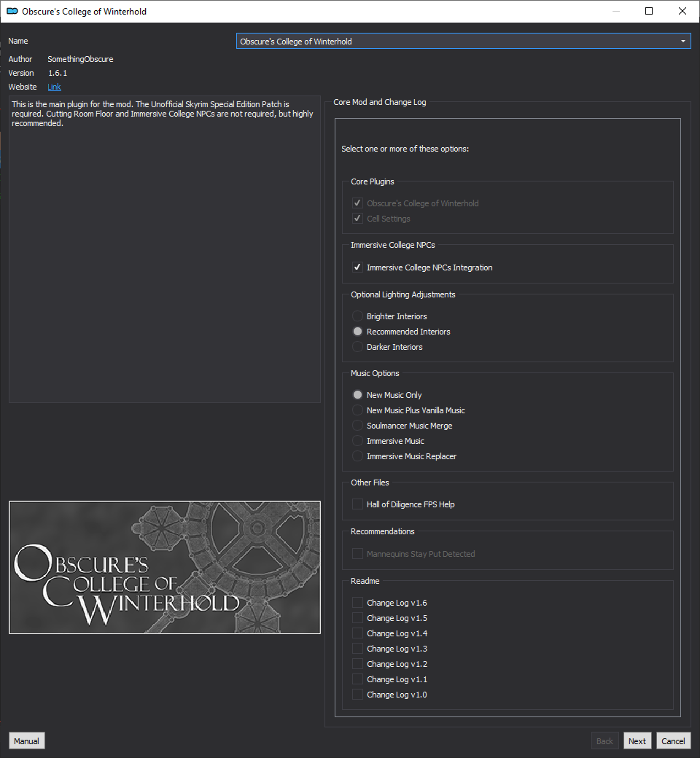Open the mod Name dropdown arrow
The height and width of the screenshot is (758, 700).
[x=682, y=41]
